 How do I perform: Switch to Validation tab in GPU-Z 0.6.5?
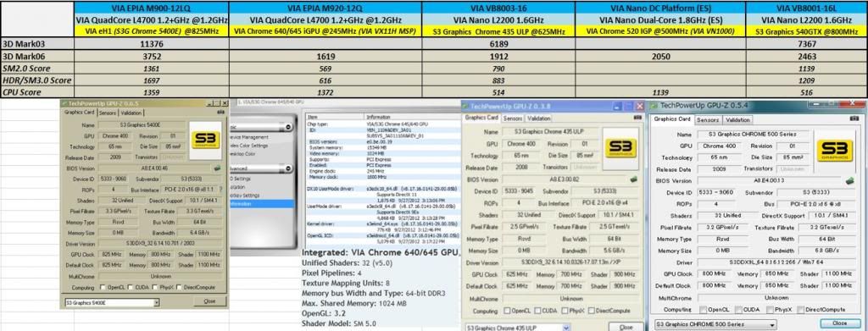coord(131,113)
